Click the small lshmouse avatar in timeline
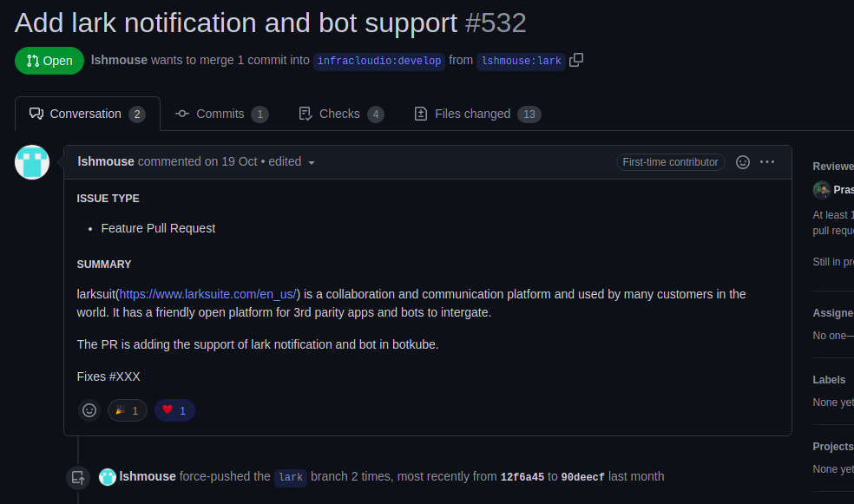Viewport: 854px width, 504px height. click(x=108, y=476)
